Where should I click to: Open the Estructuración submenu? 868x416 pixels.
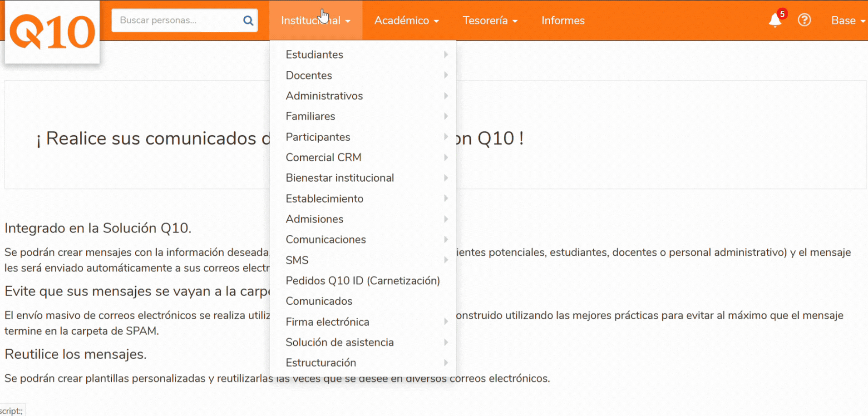point(363,363)
